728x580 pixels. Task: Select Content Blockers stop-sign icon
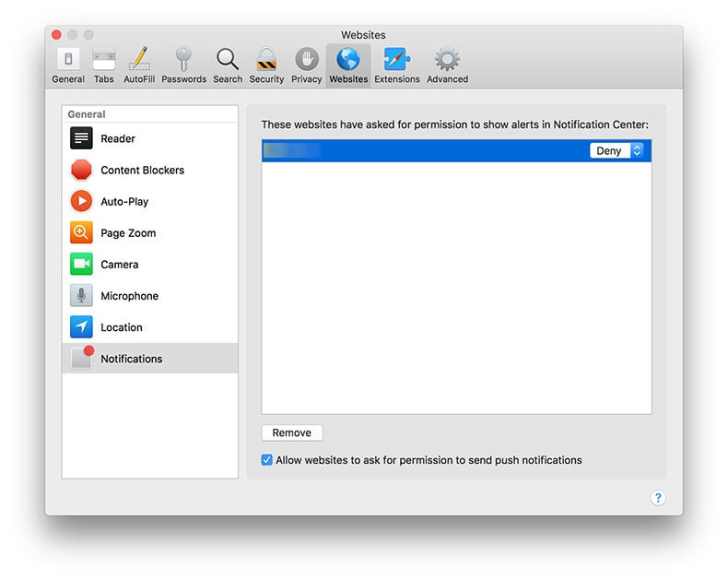coord(81,170)
